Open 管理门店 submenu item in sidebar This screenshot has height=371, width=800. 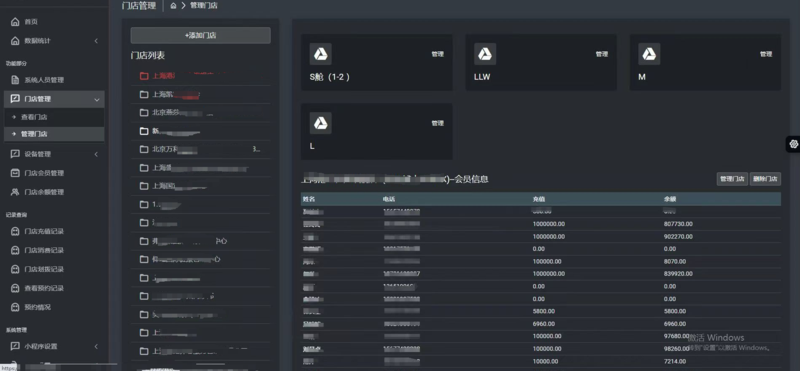34,134
